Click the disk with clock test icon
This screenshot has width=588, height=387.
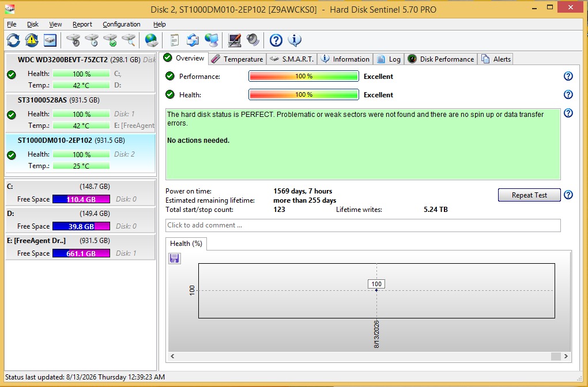click(x=92, y=40)
